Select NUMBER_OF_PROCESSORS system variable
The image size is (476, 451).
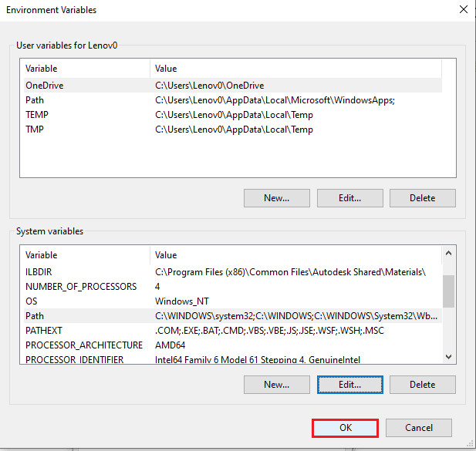coord(81,287)
